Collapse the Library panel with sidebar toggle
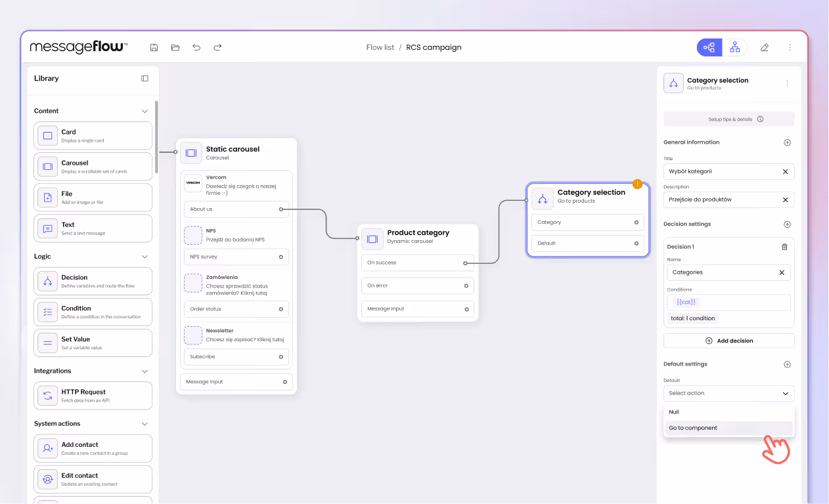 point(145,78)
